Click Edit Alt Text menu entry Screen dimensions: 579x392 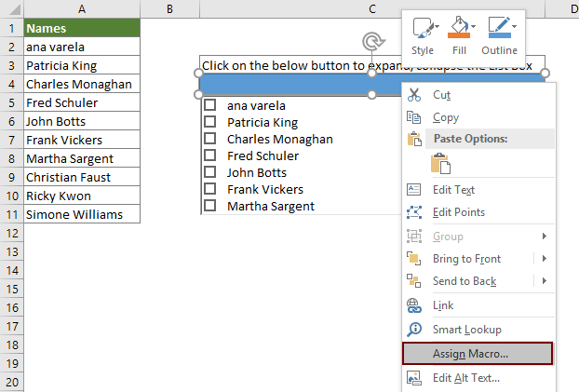[465, 378]
